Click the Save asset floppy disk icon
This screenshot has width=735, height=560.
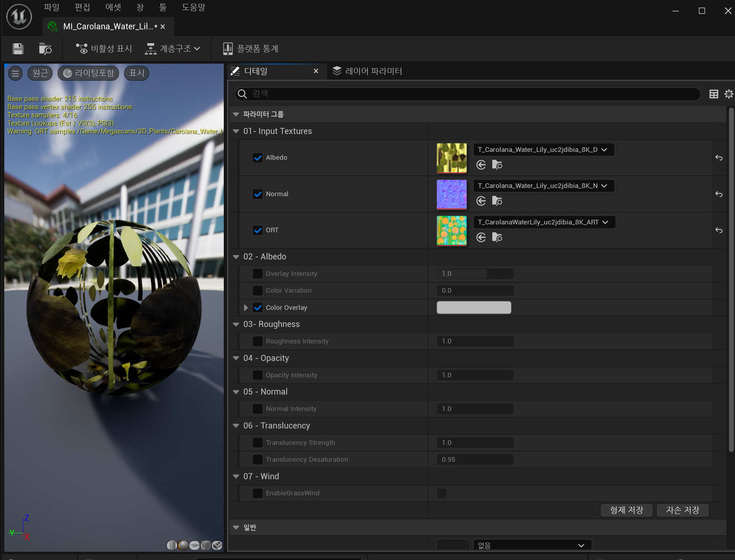18,49
